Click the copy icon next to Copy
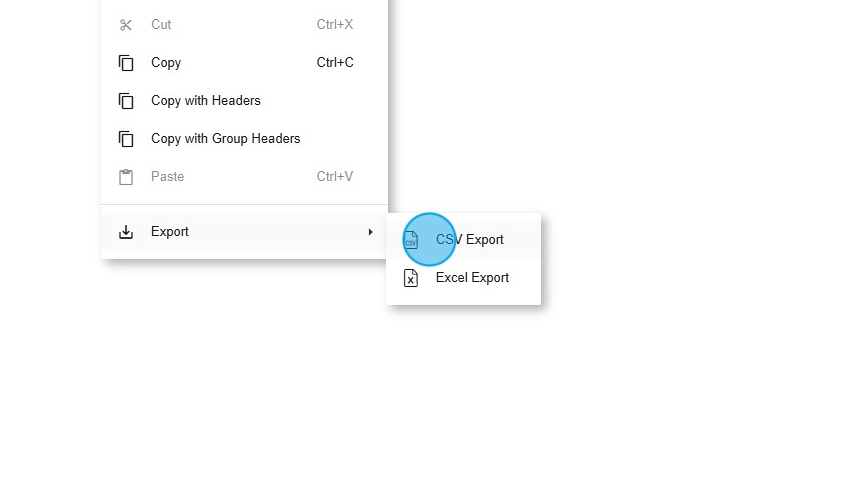 tap(126, 63)
